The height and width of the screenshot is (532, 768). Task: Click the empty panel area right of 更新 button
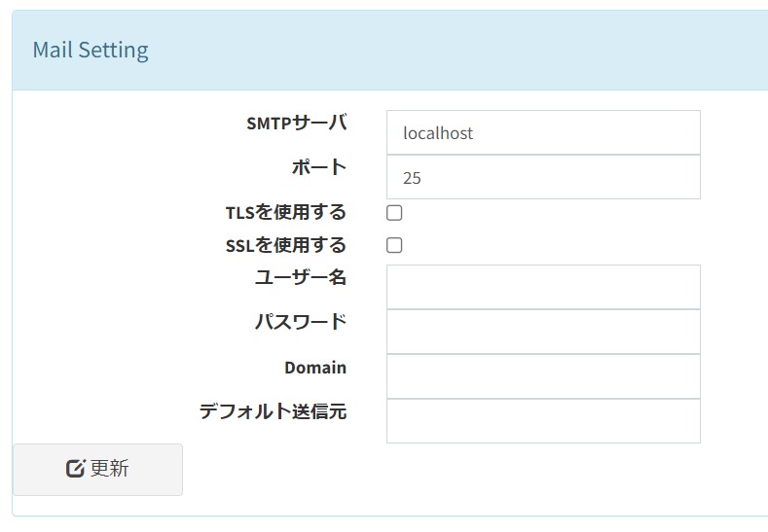pos(467,477)
